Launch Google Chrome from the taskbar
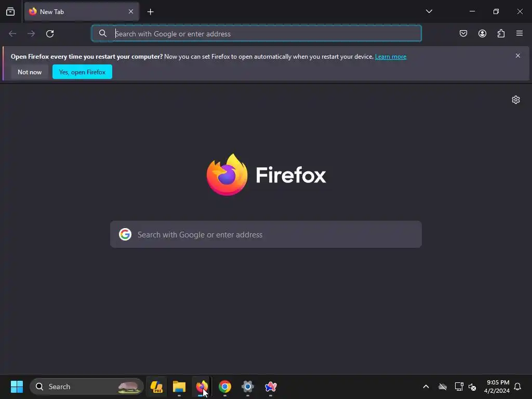The width and height of the screenshot is (532, 399). 225,387
